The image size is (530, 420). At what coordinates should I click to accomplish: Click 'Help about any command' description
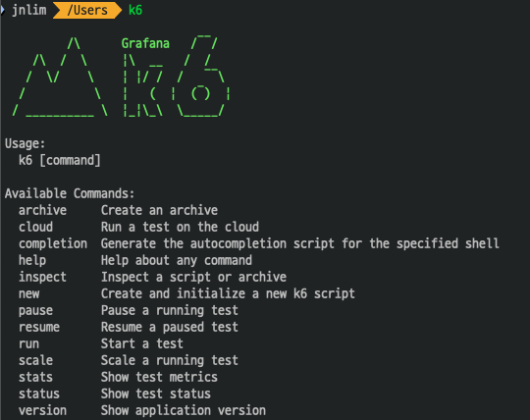[x=177, y=260]
